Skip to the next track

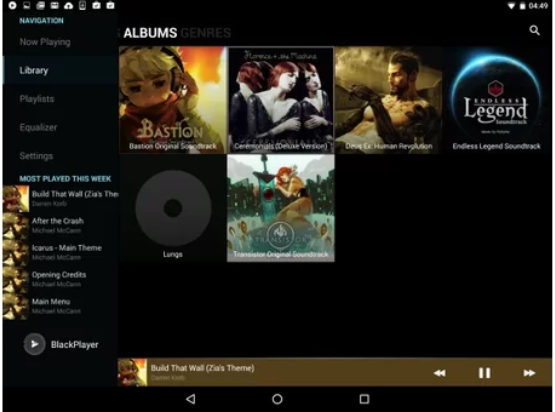[529, 373]
